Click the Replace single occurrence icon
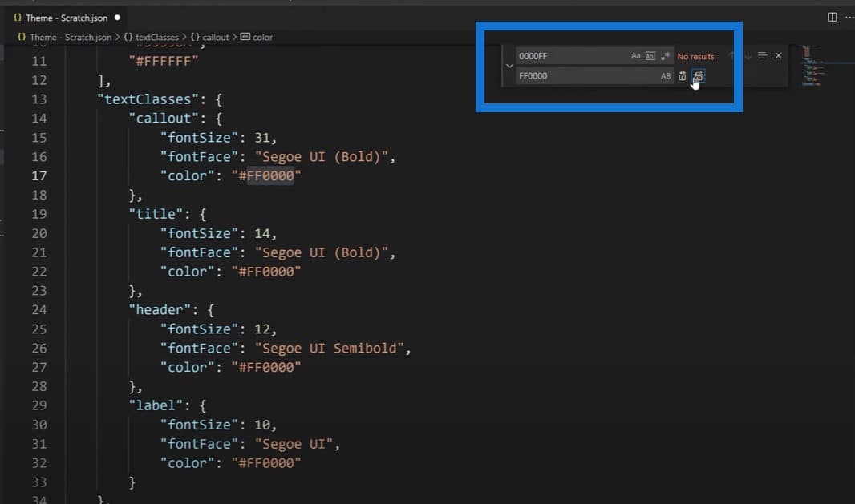This screenshot has width=855, height=504. (x=682, y=76)
